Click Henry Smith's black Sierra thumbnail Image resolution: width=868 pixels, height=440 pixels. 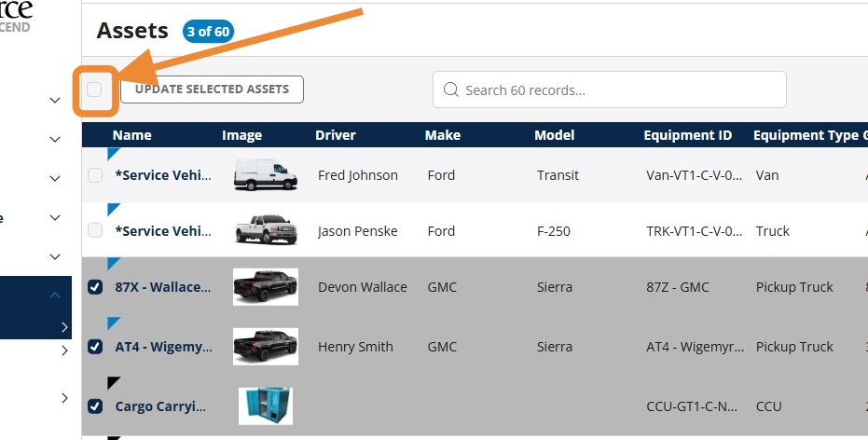[266, 347]
